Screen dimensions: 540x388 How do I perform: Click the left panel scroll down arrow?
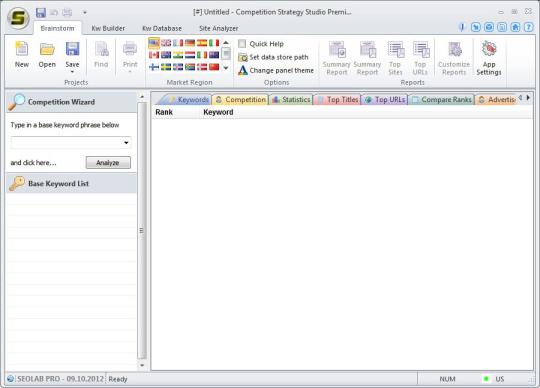click(x=142, y=365)
